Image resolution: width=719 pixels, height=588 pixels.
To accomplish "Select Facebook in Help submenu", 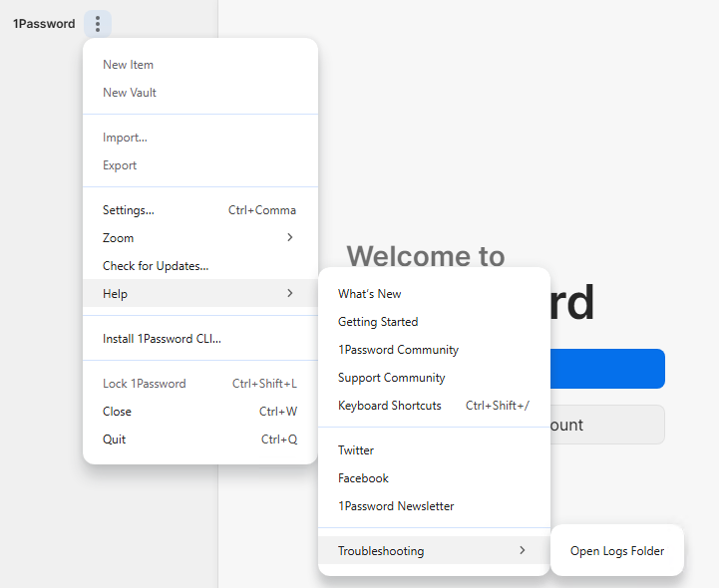I will pos(434,478).
